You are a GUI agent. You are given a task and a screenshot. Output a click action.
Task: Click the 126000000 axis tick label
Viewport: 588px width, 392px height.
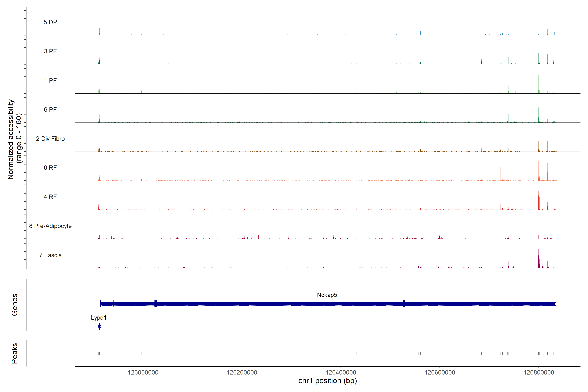point(143,373)
